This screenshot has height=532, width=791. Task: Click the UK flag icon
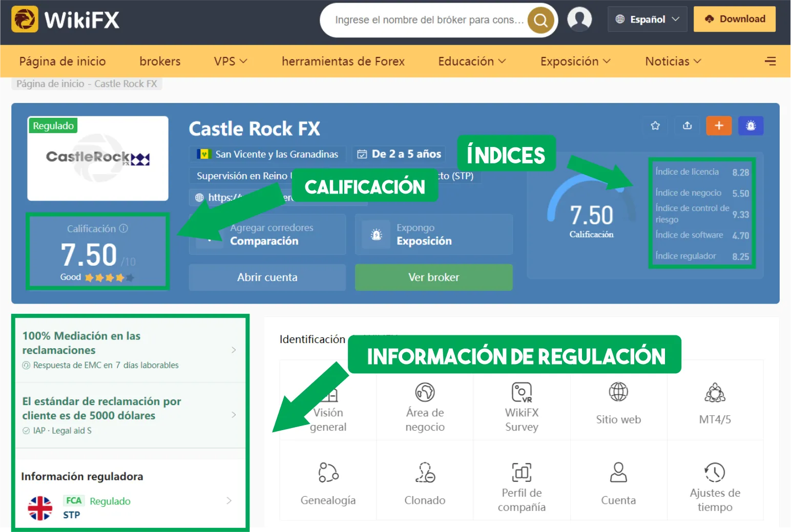pyautogui.click(x=40, y=508)
